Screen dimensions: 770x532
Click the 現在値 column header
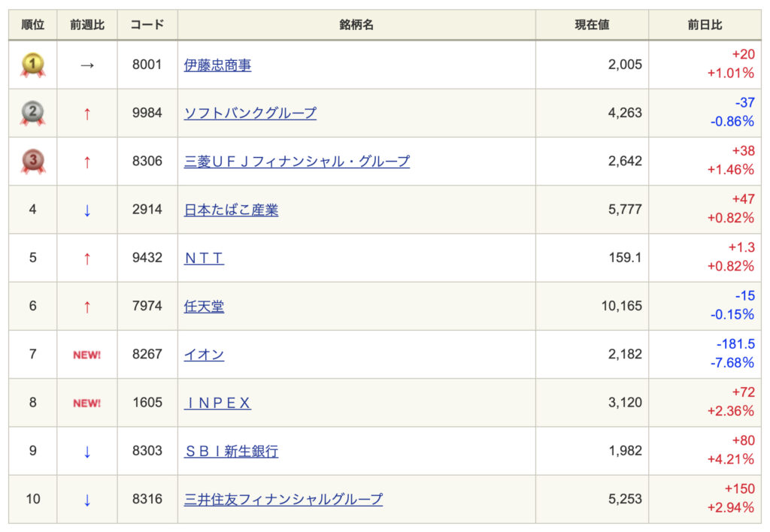tap(592, 25)
